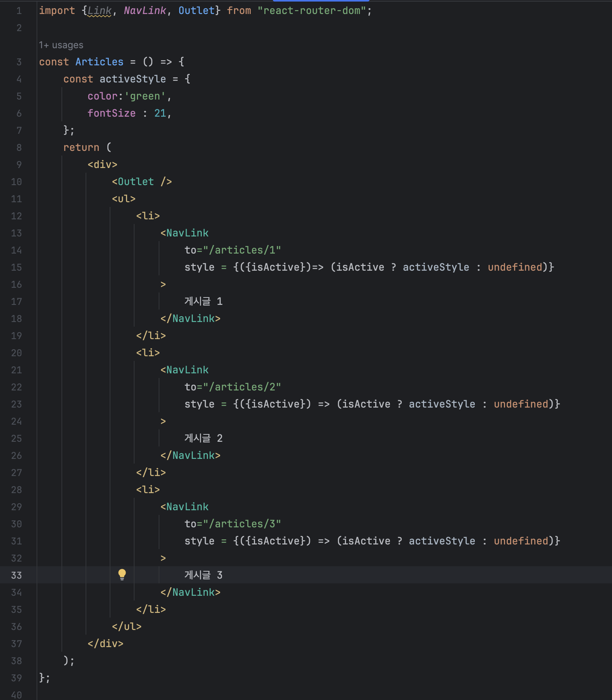The width and height of the screenshot is (612, 700).
Task: Click 'Outlet' in the import statement
Action: tap(196, 10)
